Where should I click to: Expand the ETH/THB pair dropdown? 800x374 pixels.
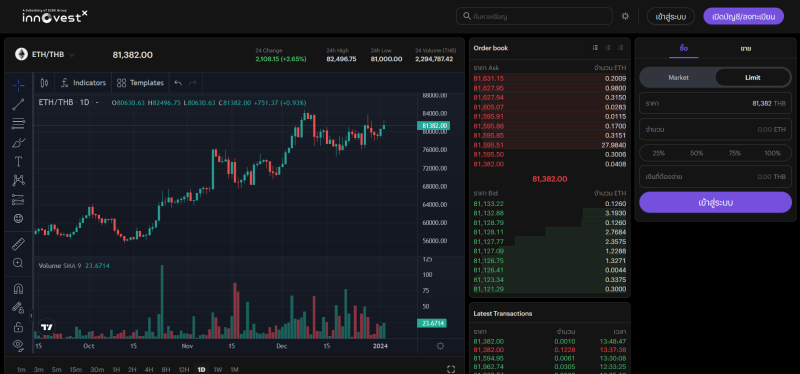(x=72, y=55)
